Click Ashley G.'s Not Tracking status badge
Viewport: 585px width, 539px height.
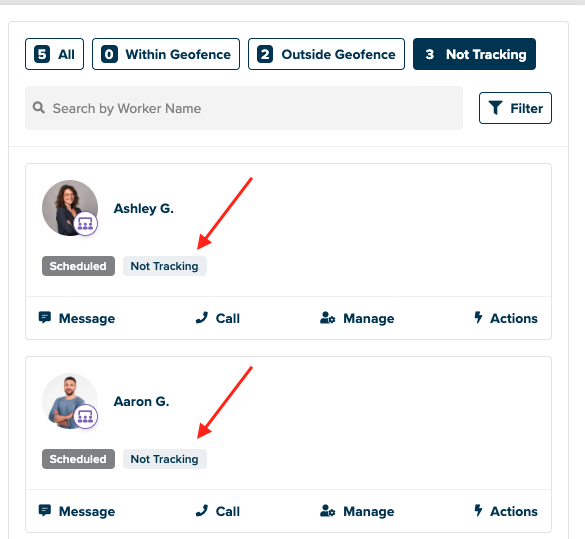click(x=165, y=266)
